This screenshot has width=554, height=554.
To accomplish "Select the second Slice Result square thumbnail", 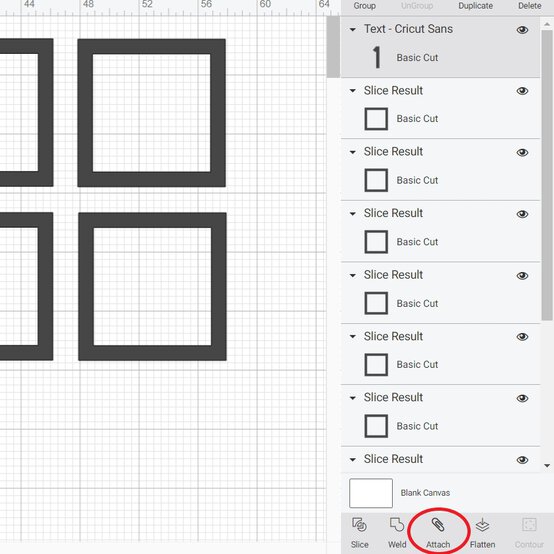I will point(376,180).
